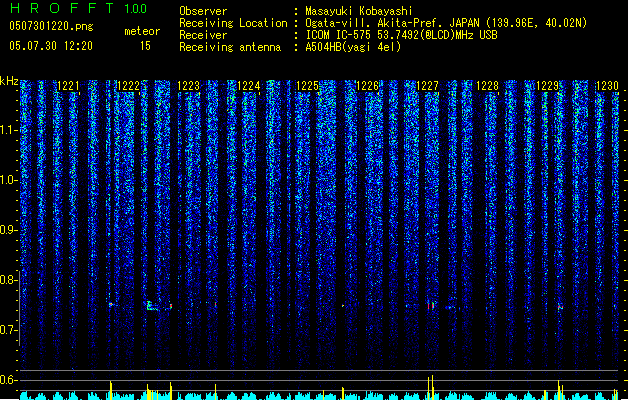Click the meteor count label
Image resolution: width=629 pixels, height=400 pixels.
point(142,31)
